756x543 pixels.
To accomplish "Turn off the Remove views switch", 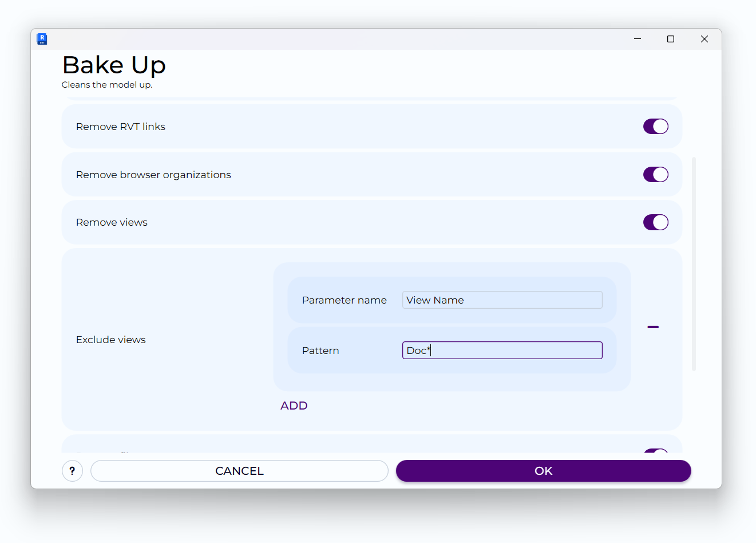I will pos(655,222).
